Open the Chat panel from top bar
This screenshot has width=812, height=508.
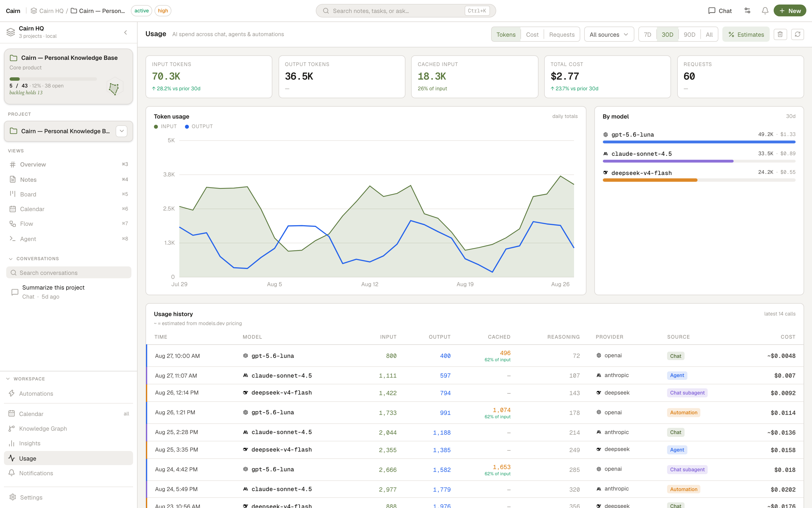point(720,11)
